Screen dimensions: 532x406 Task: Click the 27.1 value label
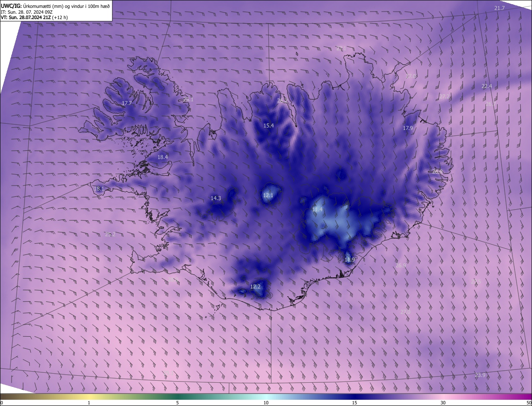pos(341,49)
